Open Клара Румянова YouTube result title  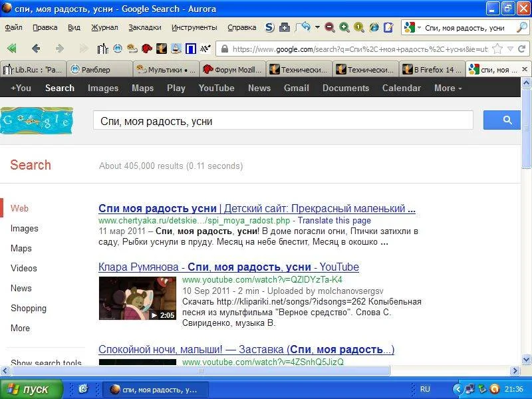pos(229,267)
